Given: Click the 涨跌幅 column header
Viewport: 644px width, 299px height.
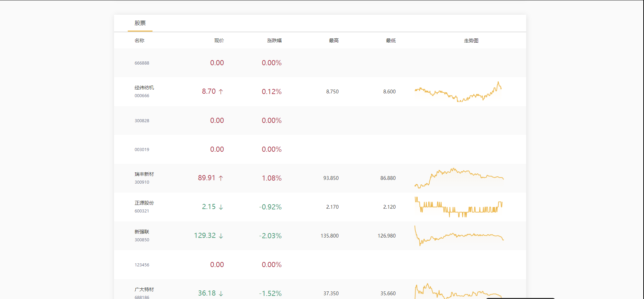Looking at the screenshot, I should (x=274, y=41).
